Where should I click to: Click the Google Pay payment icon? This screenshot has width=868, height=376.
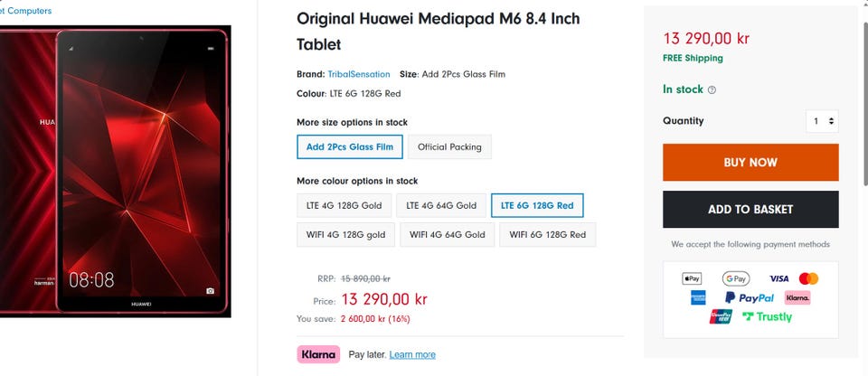coord(735,278)
